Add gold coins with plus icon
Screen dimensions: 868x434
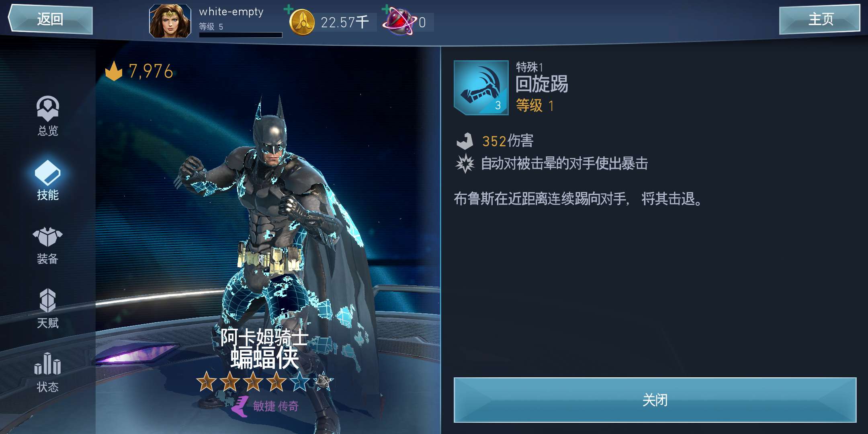point(288,8)
